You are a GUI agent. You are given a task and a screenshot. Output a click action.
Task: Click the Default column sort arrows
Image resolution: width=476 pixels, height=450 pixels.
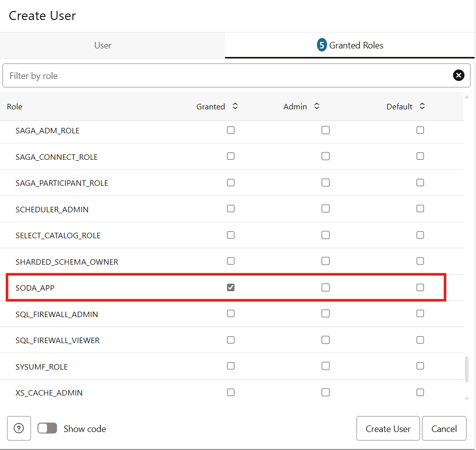(x=422, y=106)
